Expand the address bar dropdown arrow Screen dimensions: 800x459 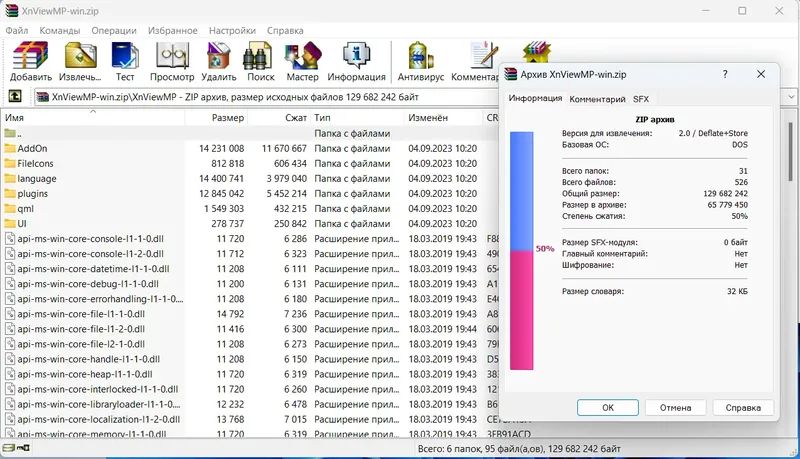pyautogui.click(x=791, y=96)
